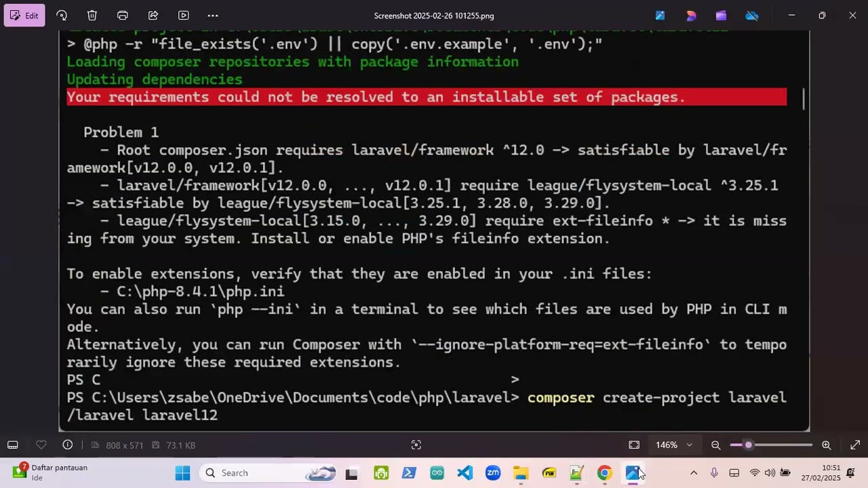Delete the screenshot with trash icon
This screenshot has height=488, width=868.
[92, 16]
